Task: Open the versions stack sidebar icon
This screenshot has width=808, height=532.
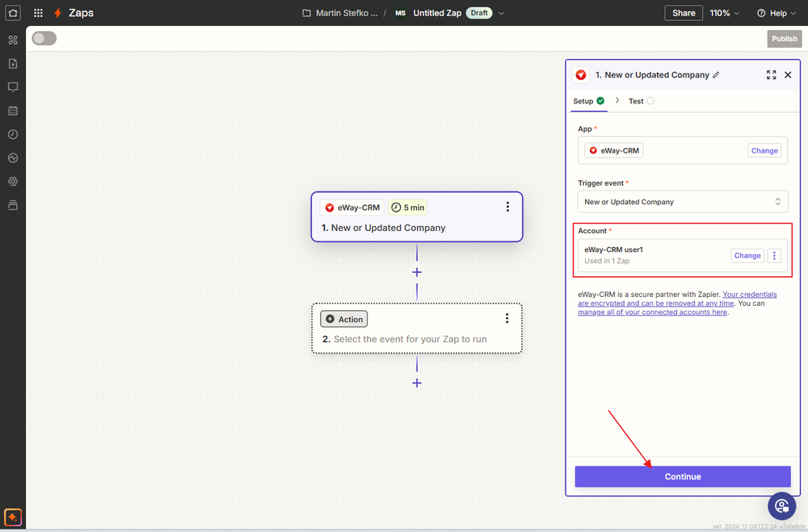Action: point(13,206)
